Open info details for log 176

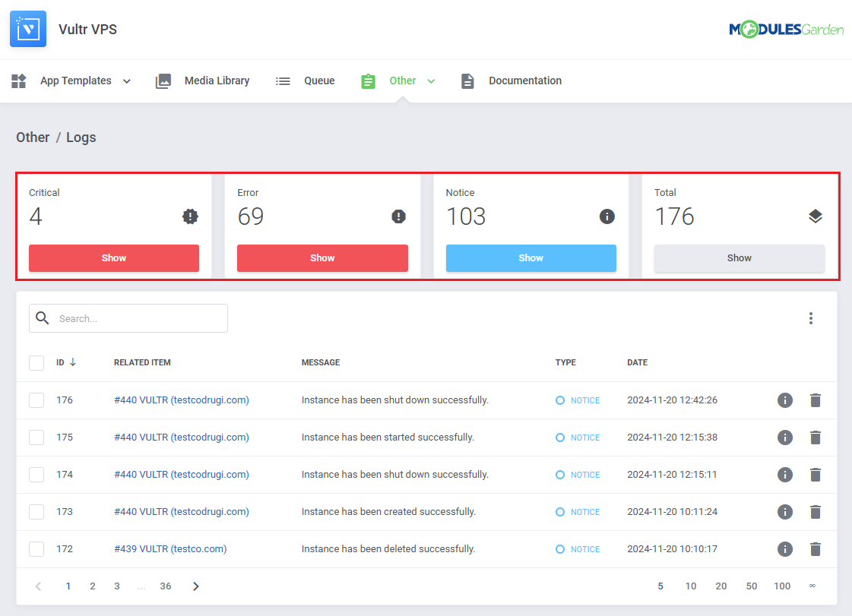tap(785, 400)
